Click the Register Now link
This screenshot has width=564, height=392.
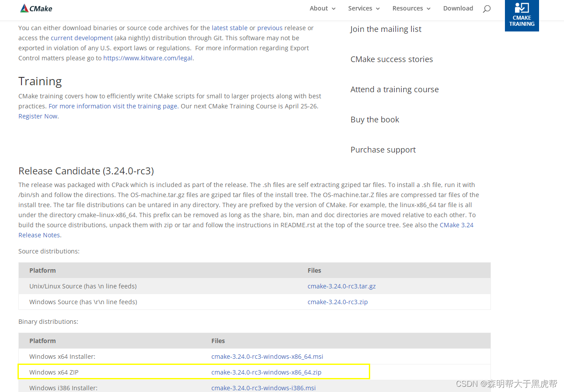tap(38, 116)
